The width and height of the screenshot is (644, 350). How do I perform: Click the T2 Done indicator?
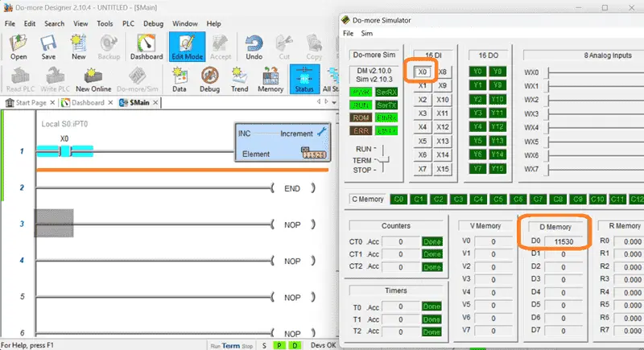tap(431, 331)
